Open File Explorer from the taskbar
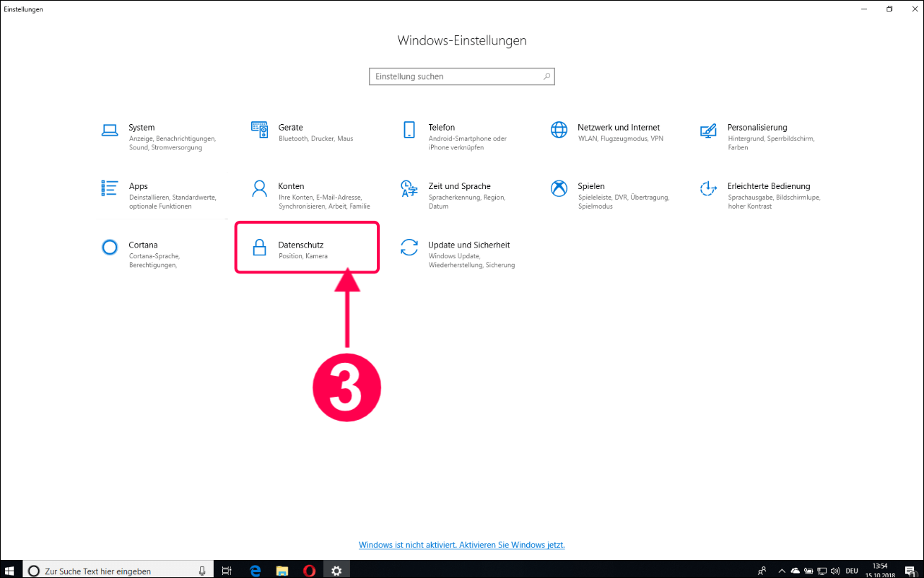 (x=282, y=570)
